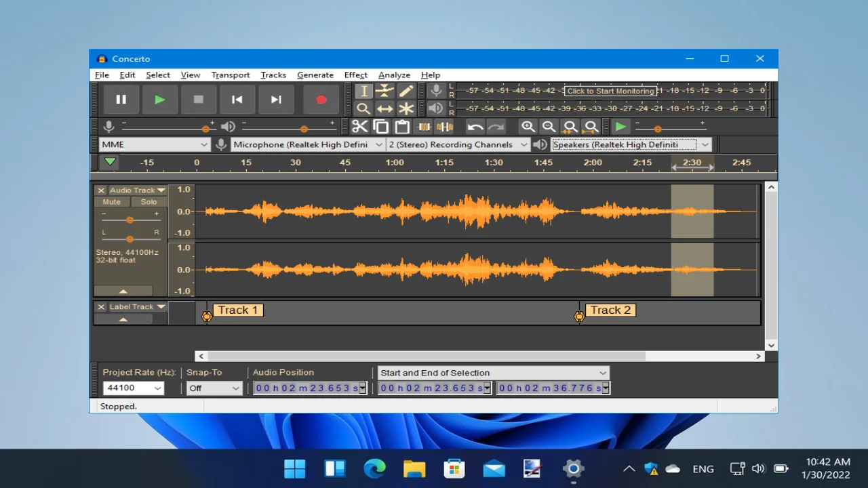Click the Audio Track gain slider
This screenshot has width=868, height=488.
tap(130, 220)
